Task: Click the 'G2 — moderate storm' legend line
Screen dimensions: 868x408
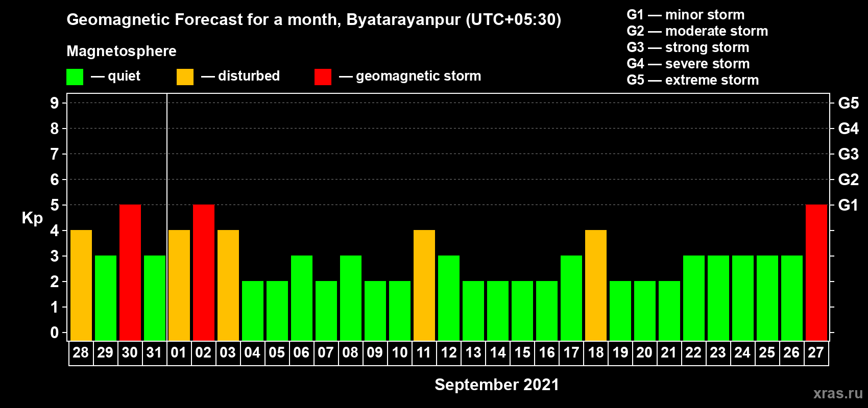Action: [x=697, y=31]
